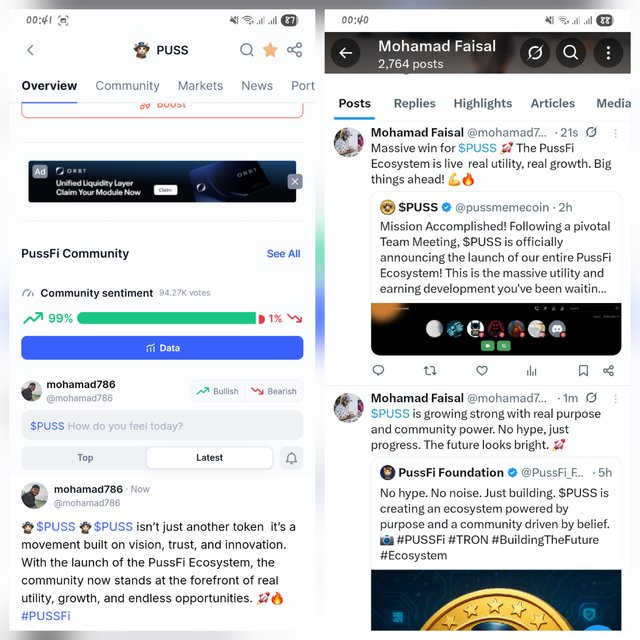The width and height of the screenshot is (640, 640).
Task: Open the three-dot menu on profile header
Action: [x=608, y=53]
